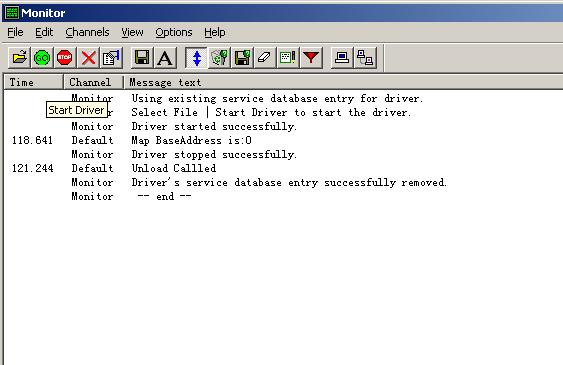The image size is (563, 365).
Task: Click Default channel in the 118.641 row
Action: click(92, 140)
